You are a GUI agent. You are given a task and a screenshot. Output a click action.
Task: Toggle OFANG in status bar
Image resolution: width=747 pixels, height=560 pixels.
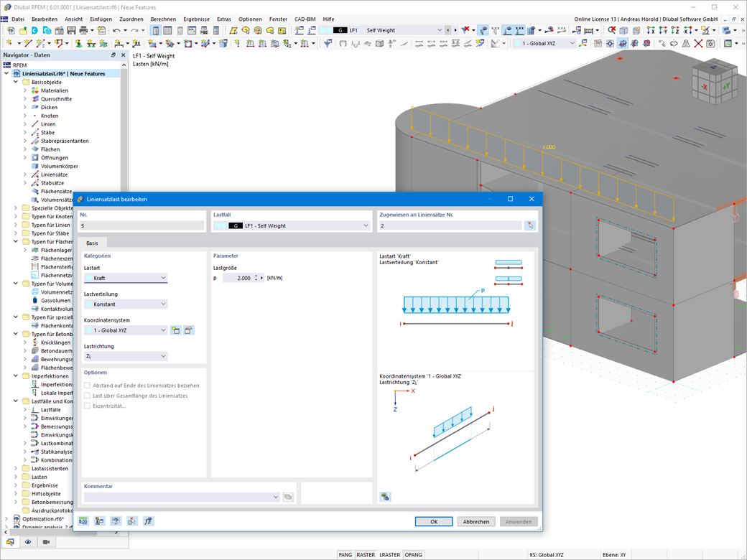coord(414,555)
